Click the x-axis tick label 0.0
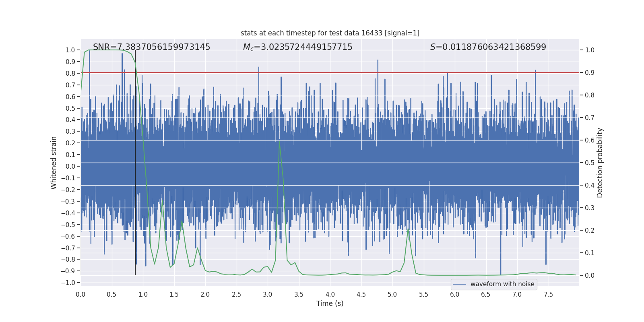This screenshot has width=644, height=322. pos(80,294)
